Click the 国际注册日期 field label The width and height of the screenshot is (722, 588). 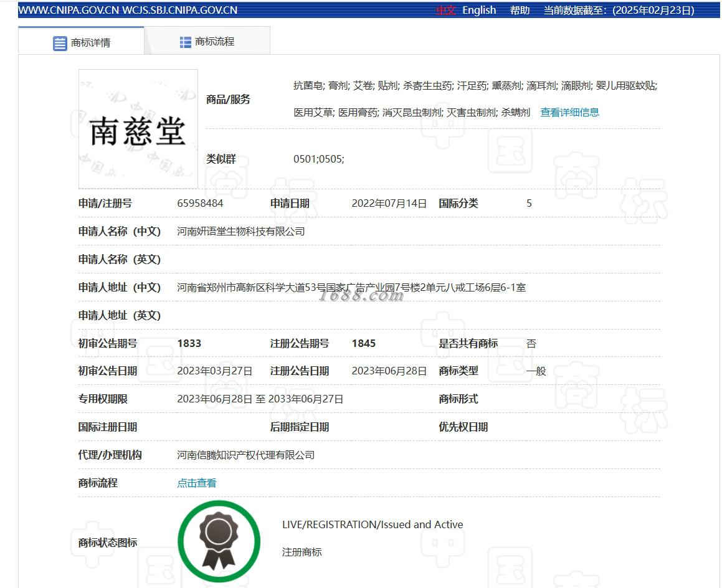108,427
